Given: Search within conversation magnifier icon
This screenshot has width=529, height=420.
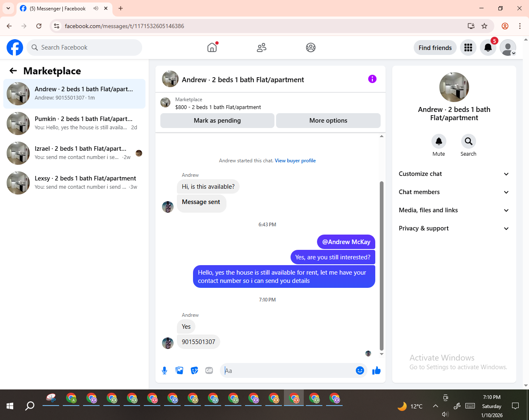Looking at the screenshot, I should click(469, 141).
